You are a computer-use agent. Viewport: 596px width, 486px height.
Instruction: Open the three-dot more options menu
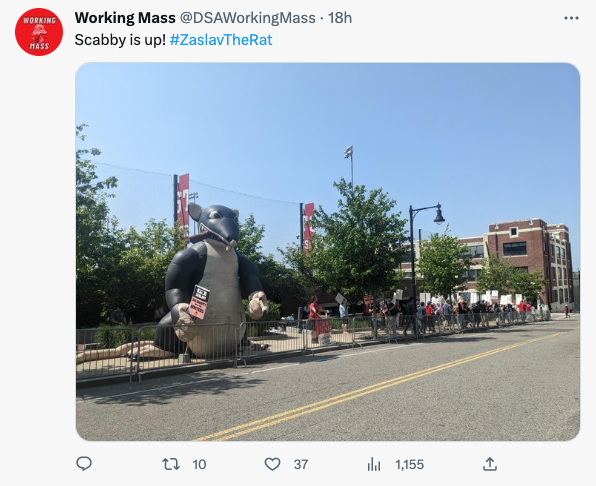coord(571,18)
